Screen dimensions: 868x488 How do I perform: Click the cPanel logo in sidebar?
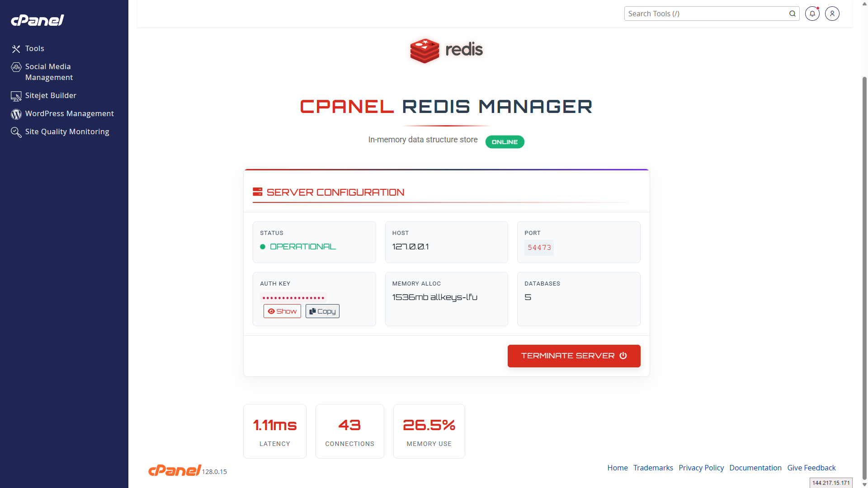click(x=38, y=20)
